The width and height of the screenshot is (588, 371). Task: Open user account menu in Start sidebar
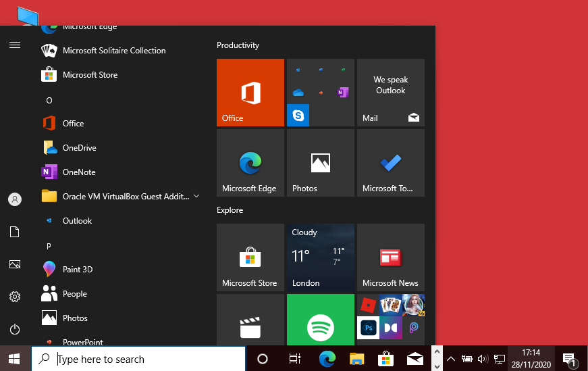click(x=15, y=199)
